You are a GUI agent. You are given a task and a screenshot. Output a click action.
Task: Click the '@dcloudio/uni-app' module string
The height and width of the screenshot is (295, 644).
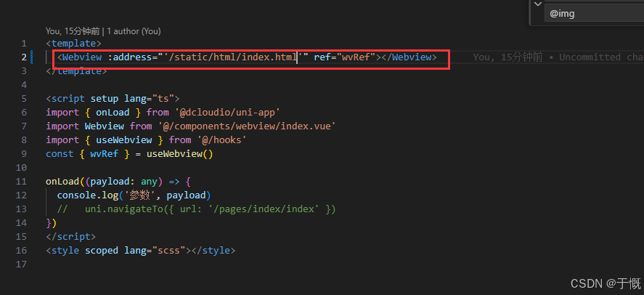pyautogui.click(x=227, y=112)
